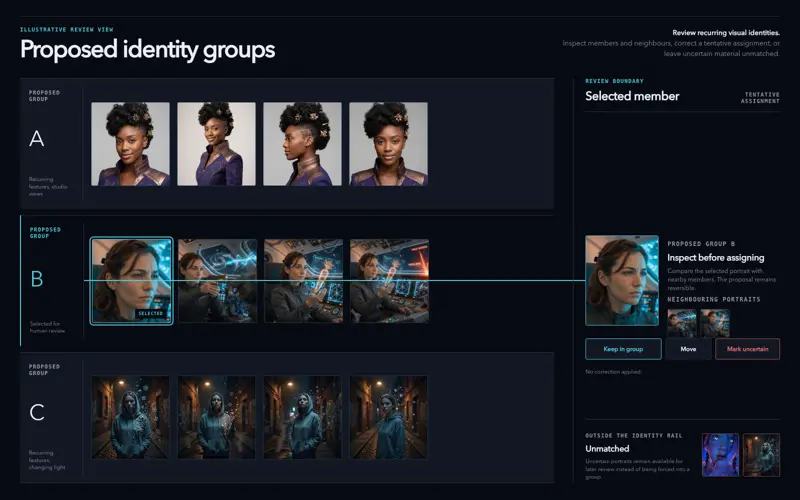Select the third portrait in group B
The image size is (800, 500).
click(x=304, y=281)
